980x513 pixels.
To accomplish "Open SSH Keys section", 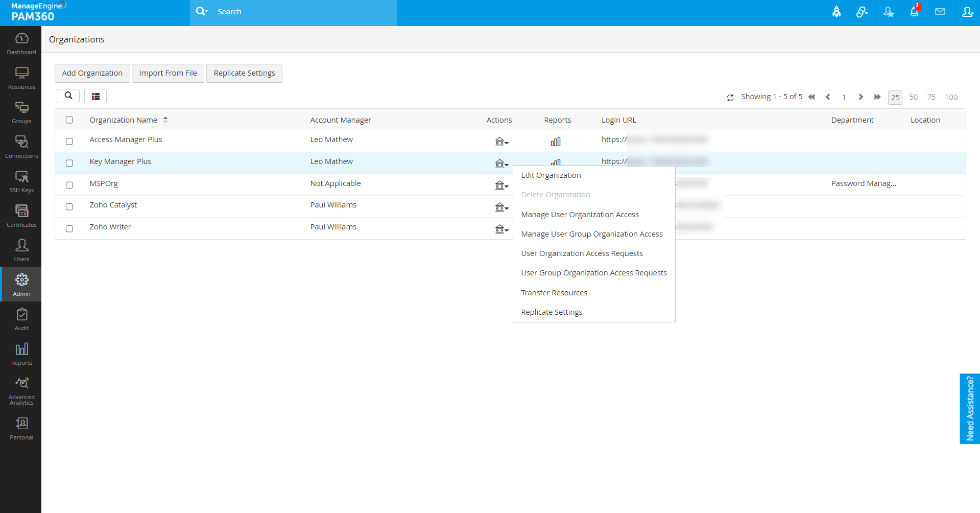I will click(x=21, y=182).
